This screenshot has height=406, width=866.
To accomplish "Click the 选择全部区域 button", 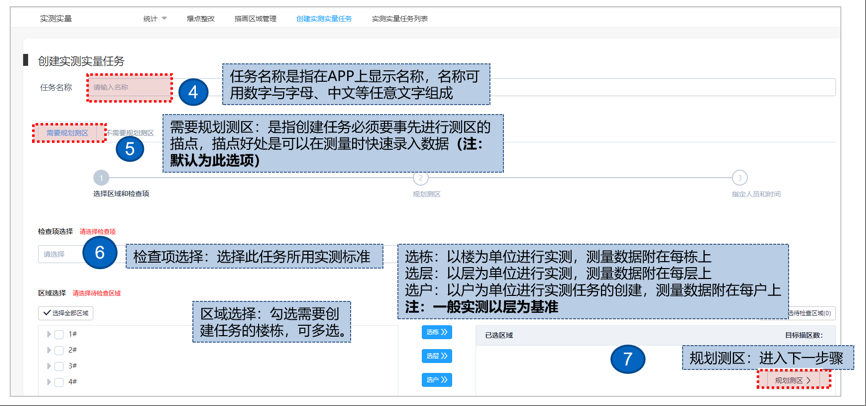I will pyautogui.click(x=66, y=313).
